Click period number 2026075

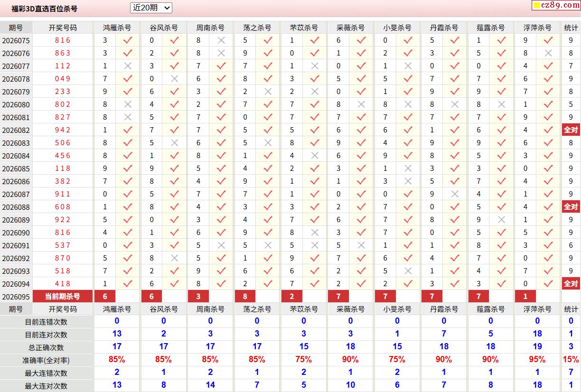click(16, 40)
